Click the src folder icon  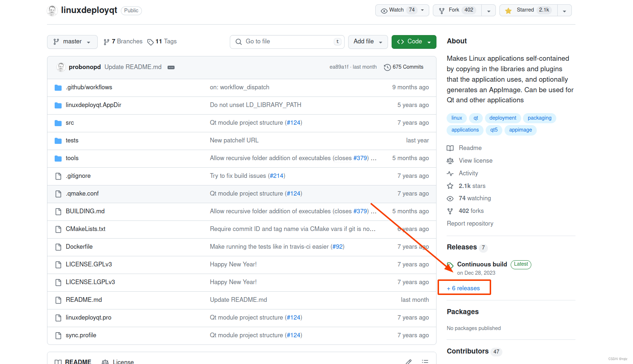(58, 123)
